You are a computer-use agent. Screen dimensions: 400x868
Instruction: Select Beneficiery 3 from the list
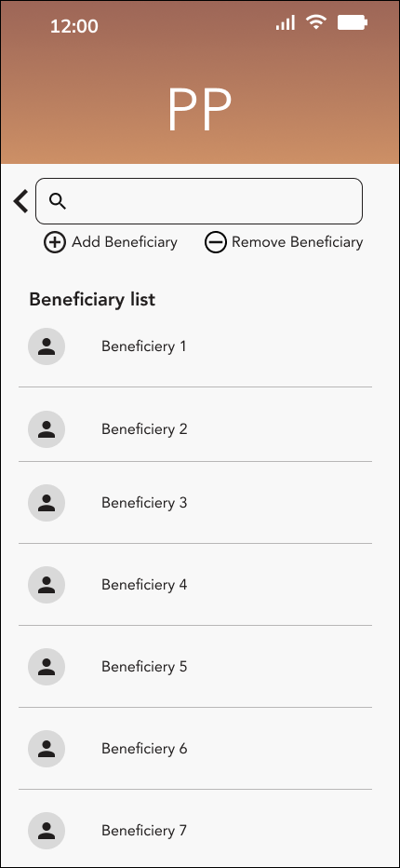click(195, 503)
